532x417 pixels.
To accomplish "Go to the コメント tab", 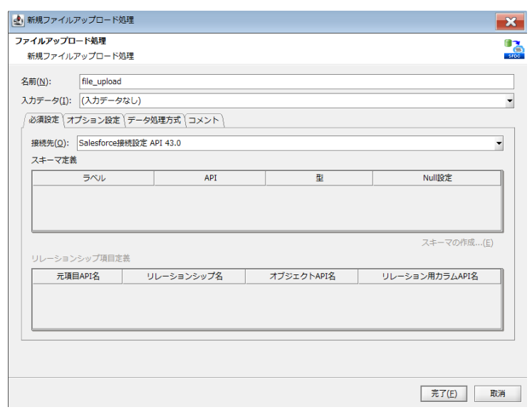I will [x=204, y=120].
